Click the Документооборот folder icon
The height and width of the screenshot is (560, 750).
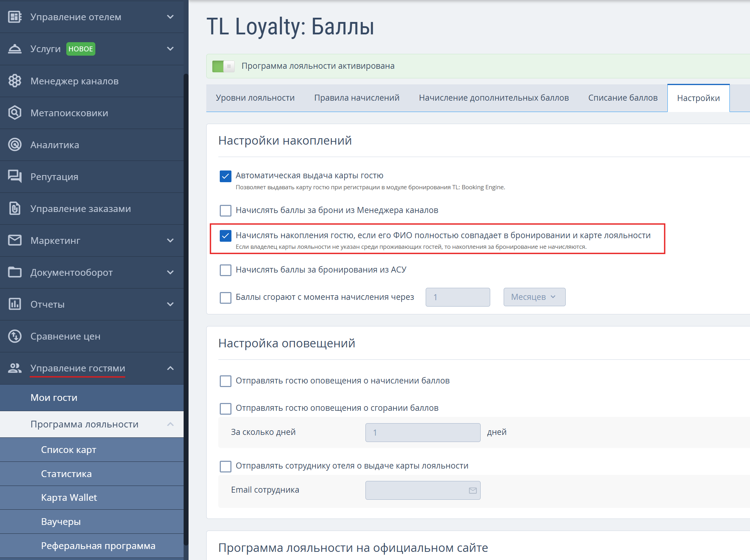15,272
